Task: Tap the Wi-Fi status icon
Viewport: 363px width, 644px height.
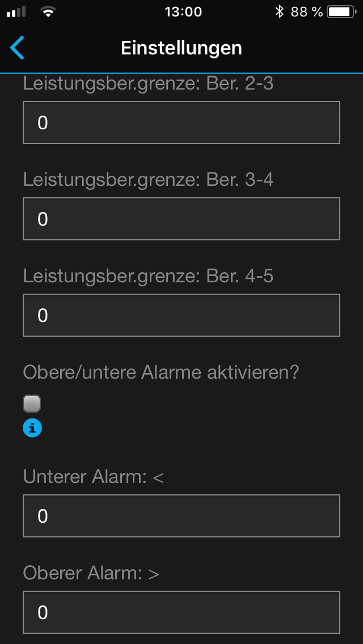Action: point(48,11)
